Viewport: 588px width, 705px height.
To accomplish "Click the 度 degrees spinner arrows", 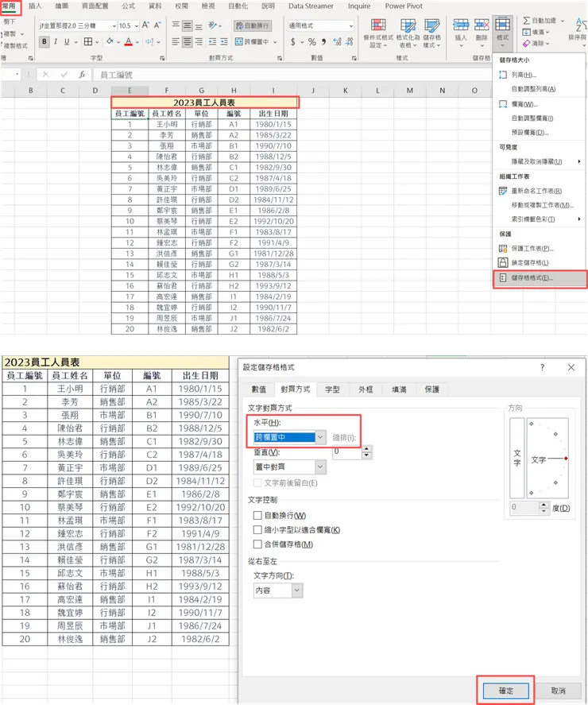I will pos(544,508).
